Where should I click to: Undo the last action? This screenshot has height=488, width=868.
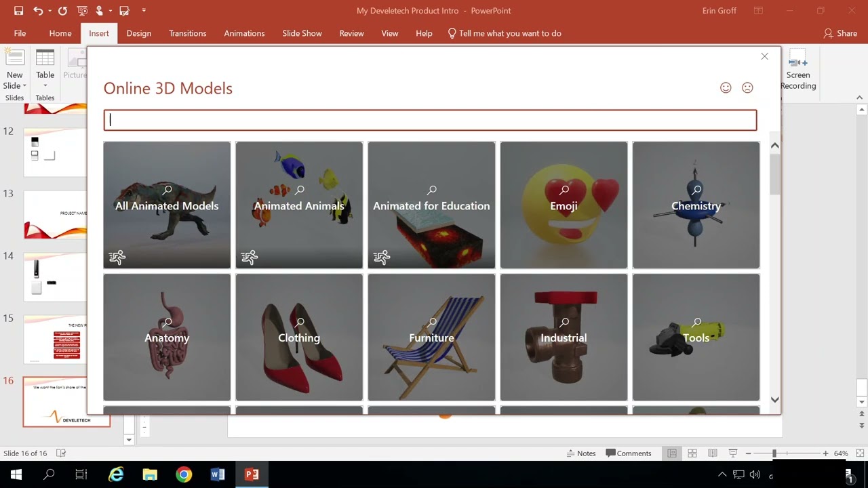(x=38, y=11)
